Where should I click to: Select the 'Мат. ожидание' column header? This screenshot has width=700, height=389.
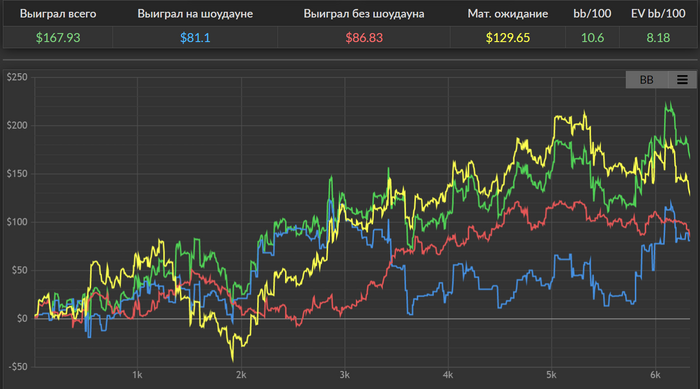[508, 14]
